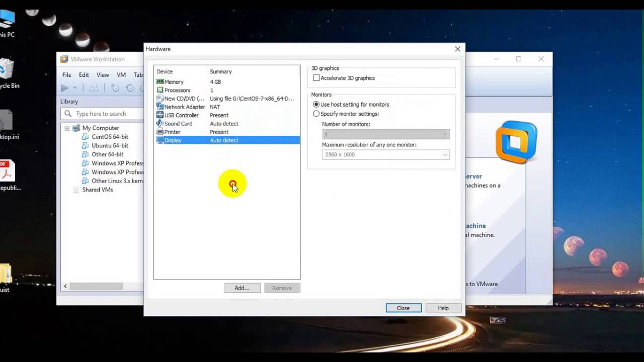644x362 pixels.
Task: Click the disabled Remove button
Action: click(282, 288)
